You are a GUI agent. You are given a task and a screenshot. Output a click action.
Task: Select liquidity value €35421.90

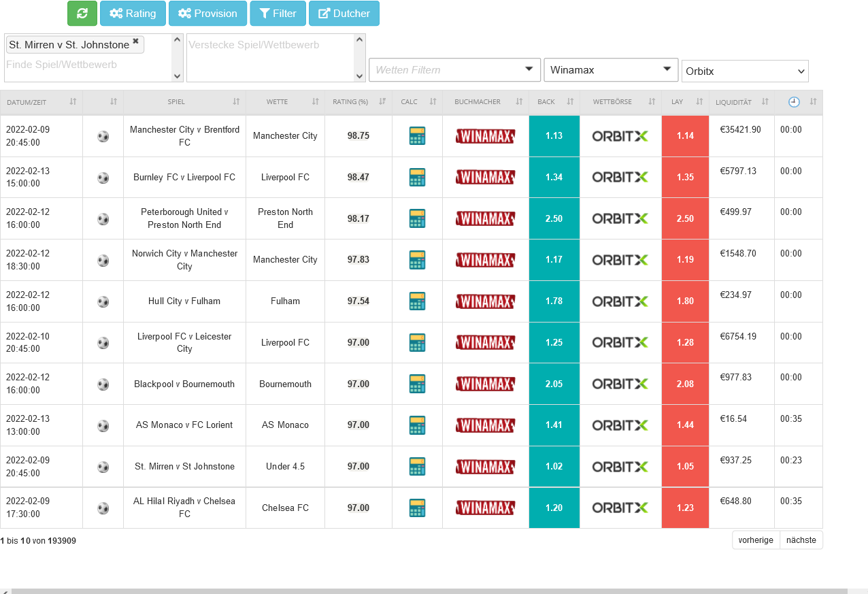tap(741, 129)
